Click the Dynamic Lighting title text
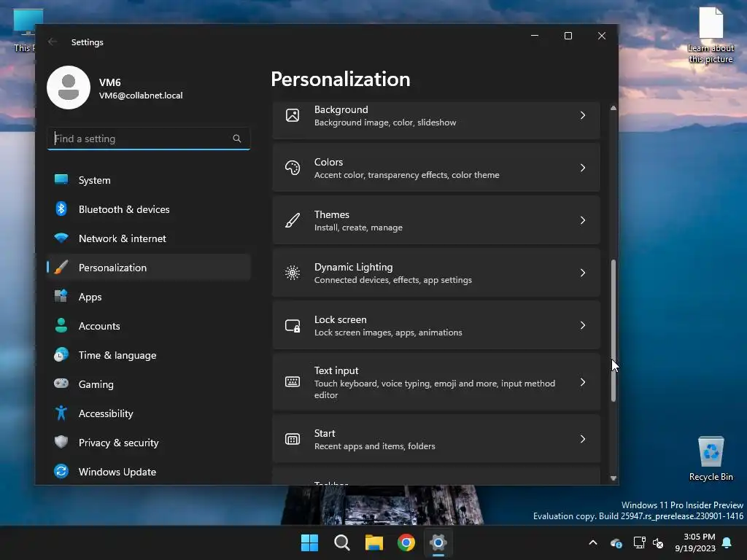The image size is (747, 560). click(x=354, y=267)
